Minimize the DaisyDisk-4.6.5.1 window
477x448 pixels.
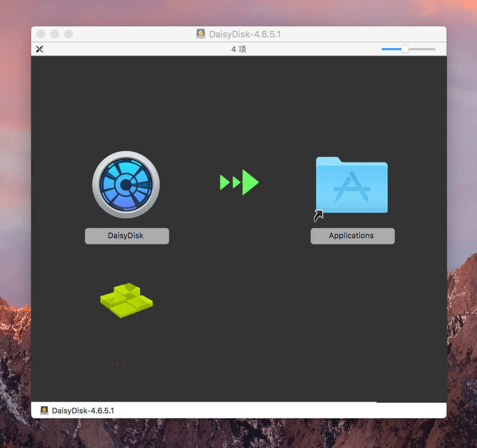point(55,34)
